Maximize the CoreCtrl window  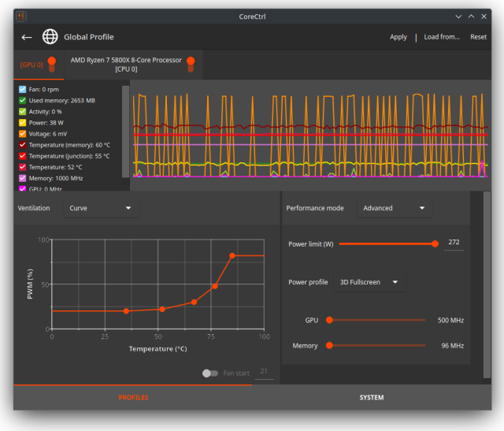(x=471, y=16)
